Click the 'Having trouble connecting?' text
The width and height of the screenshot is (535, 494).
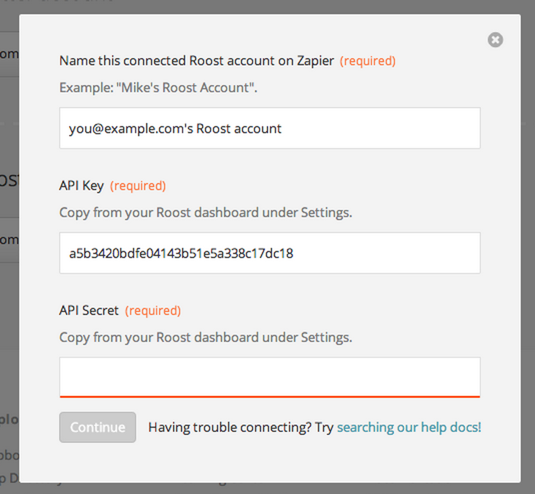[x=230, y=427]
